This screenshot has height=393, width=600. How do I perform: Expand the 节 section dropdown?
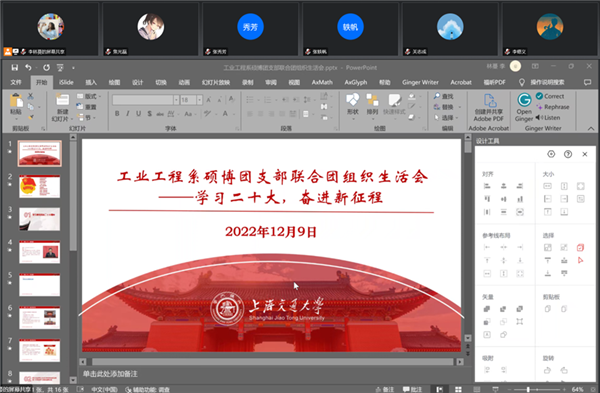click(x=86, y=117)
